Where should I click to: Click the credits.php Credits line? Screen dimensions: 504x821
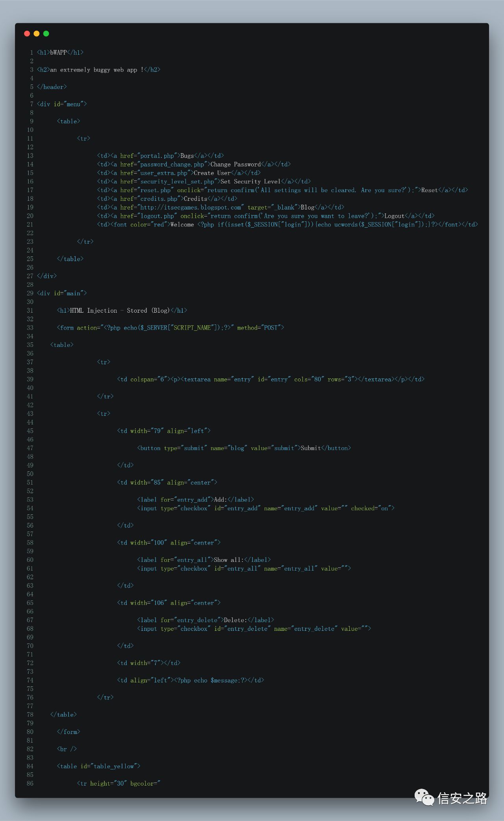coord(167,199)
